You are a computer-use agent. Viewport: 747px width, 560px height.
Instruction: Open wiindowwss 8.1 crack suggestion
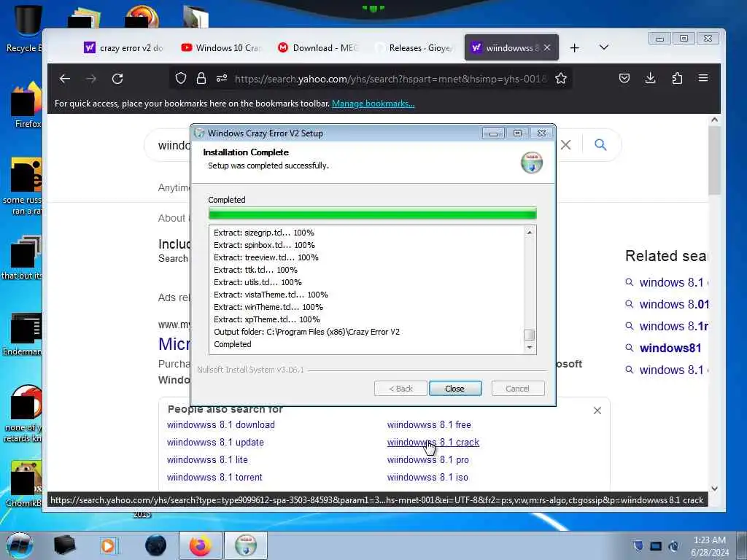(x=433, y=442)
